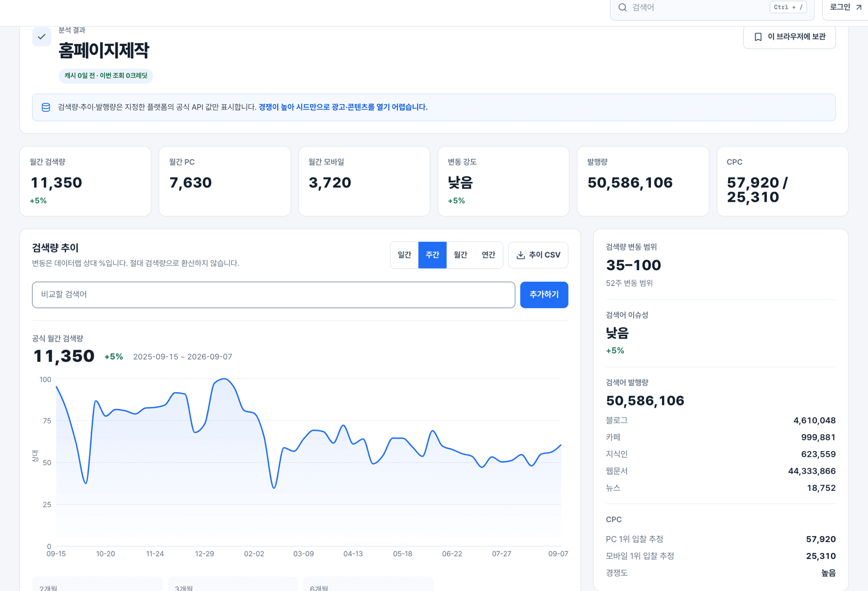Image resolution: width=868 pixels, height=591 pixels.
Task: Select the 일간 trend period
Action: [x=404, y=255]
